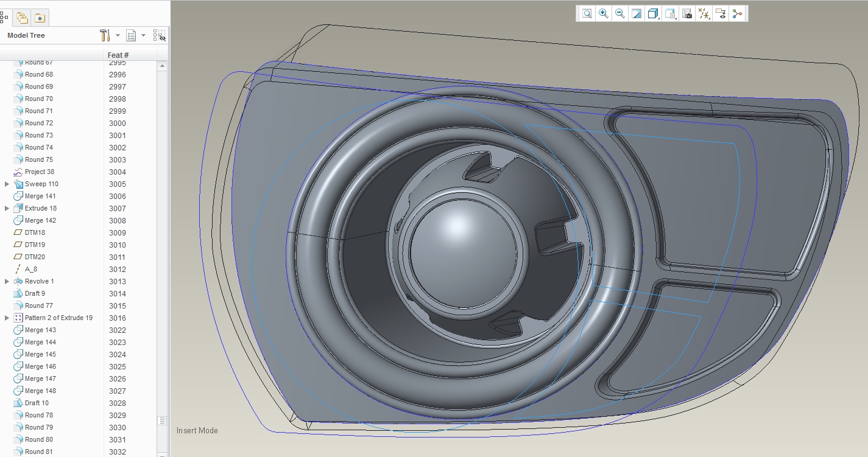Open the Display Style cube icon
The image size is (868, 457).
tap(652, 13)
